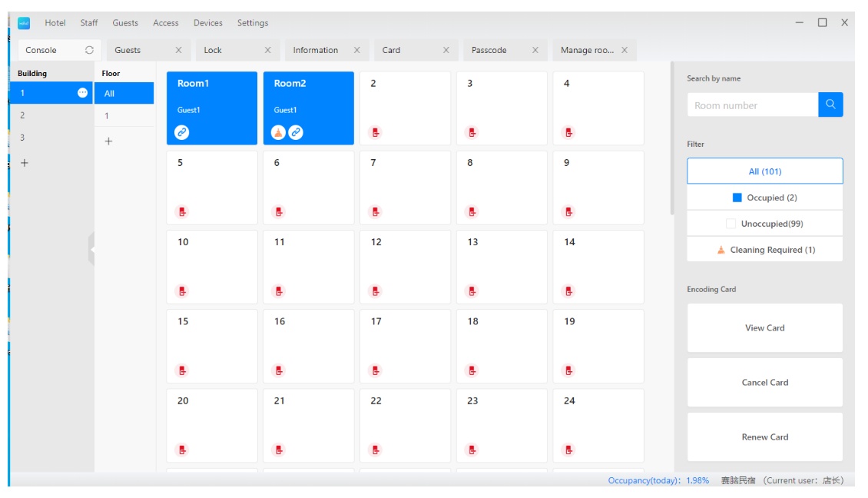The height and width of the screenshot is (498, 868).
Task: Open Building 1 options ellipsis icon
Action: (83, 93)
